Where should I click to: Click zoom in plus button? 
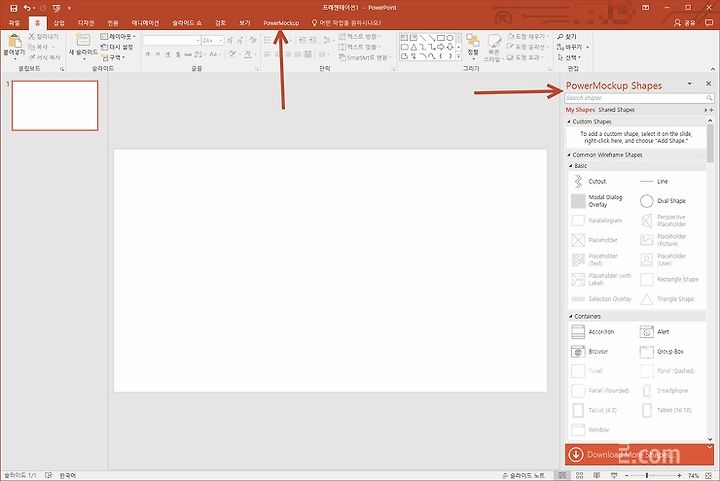click(x=679, y=475)
